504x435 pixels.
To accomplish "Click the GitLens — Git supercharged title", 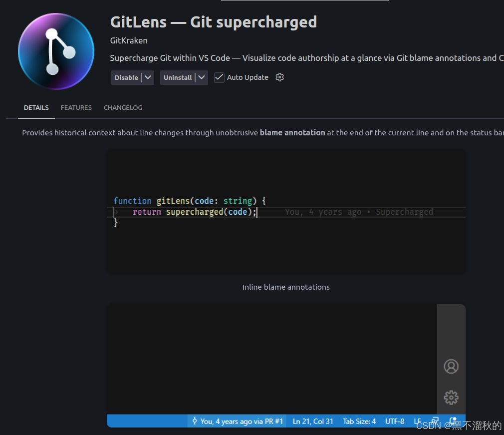I will coord(214,22).
